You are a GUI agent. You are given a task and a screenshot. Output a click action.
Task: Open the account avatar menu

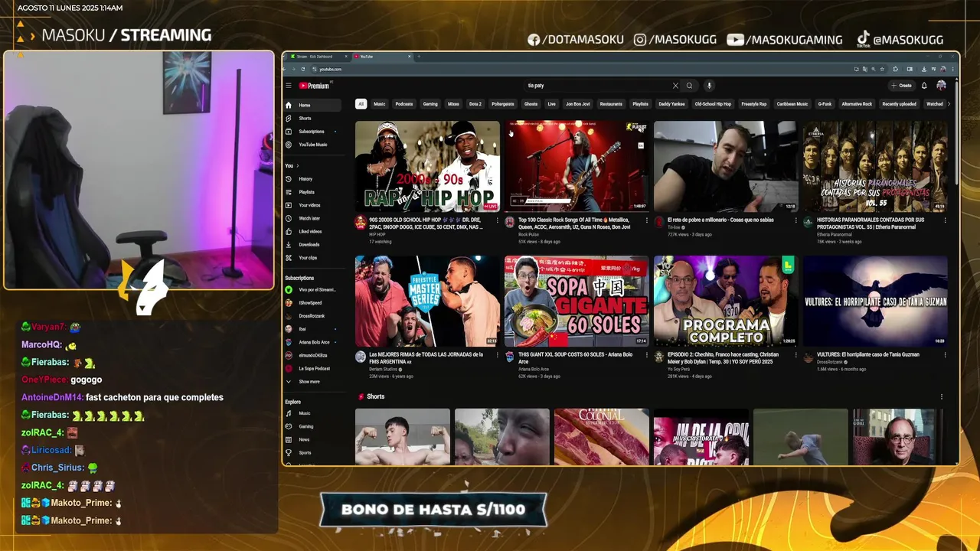[941, 86]
